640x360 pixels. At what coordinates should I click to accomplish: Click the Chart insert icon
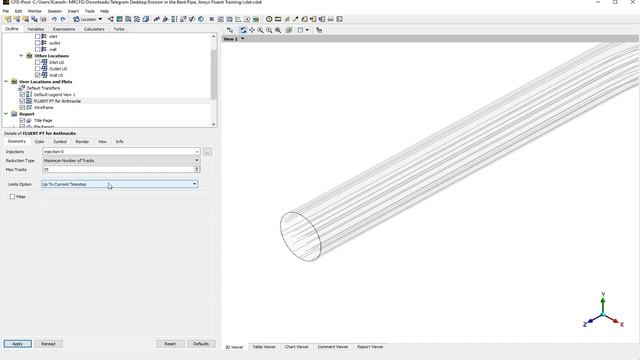click(238, 19)
